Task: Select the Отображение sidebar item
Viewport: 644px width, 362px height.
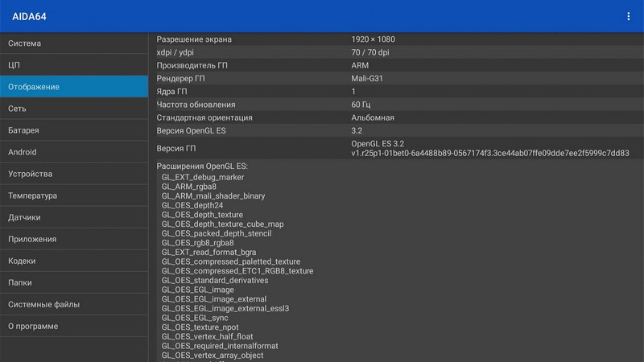Action: click(x=74, y=87)
